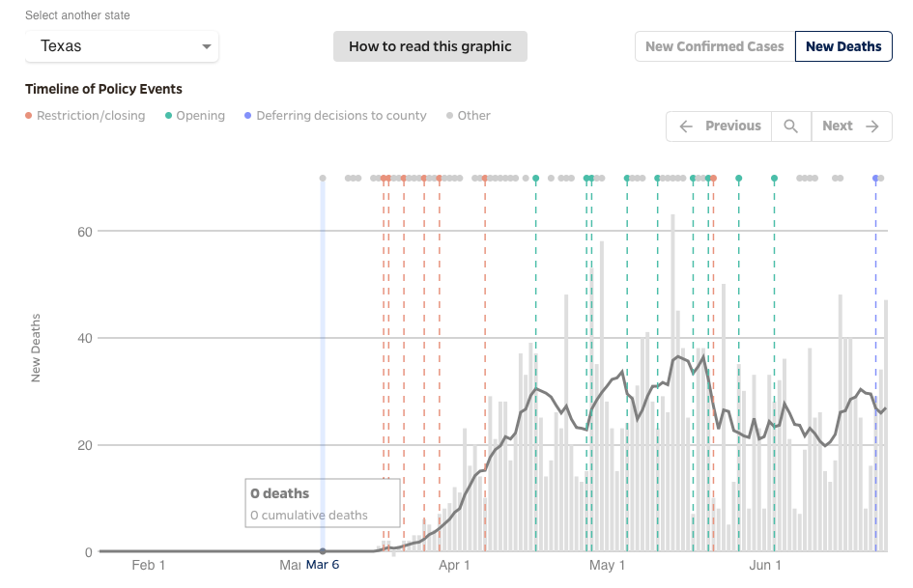Click the right arrow Next icon
The image size is (913, 588).
872,126
